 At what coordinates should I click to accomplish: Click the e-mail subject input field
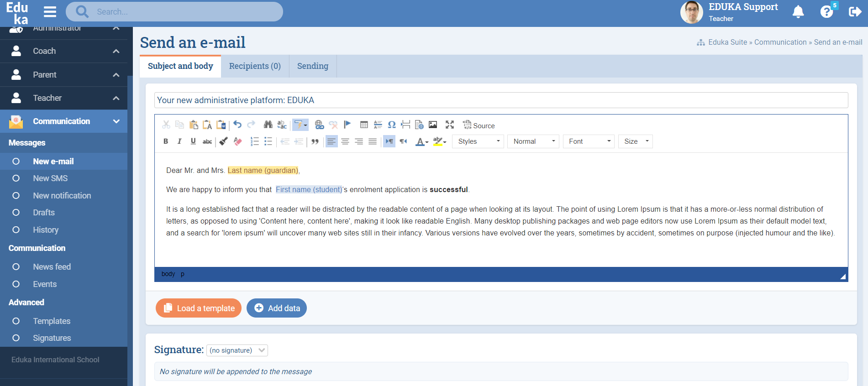[501, 100]
